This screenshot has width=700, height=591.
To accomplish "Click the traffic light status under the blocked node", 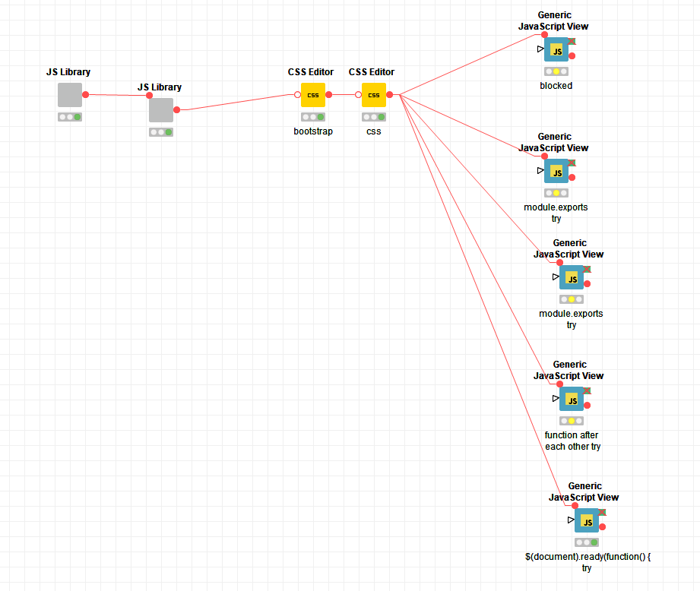I will [556, 71].
